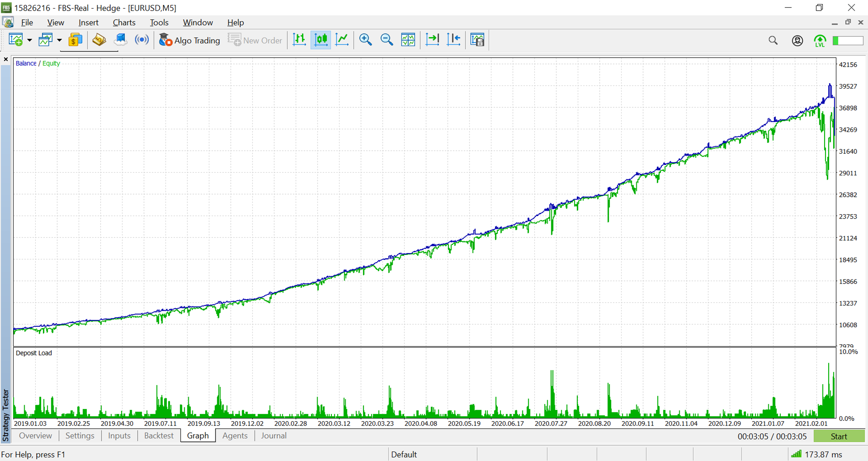Switch to bar chart type
Image resolution: width=868 pixels, height=461 pixels.
[x=299, y=40]
